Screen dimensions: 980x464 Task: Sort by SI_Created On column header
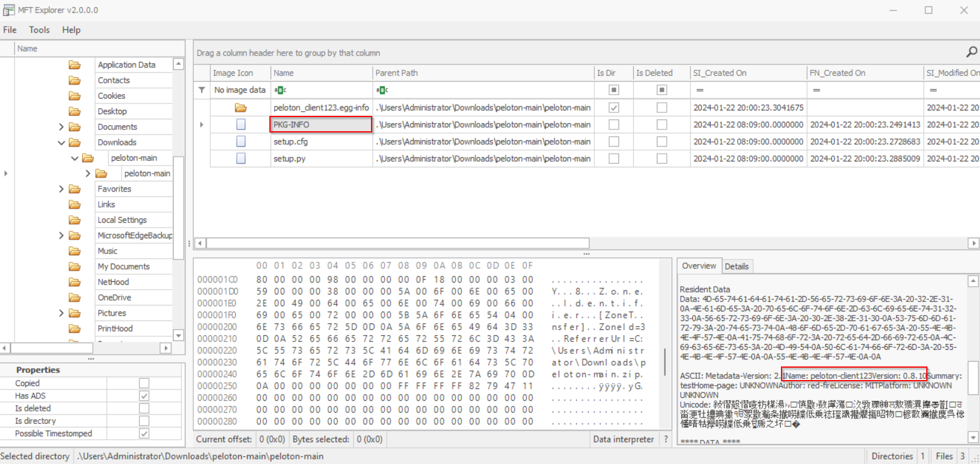tap(748, 73)
